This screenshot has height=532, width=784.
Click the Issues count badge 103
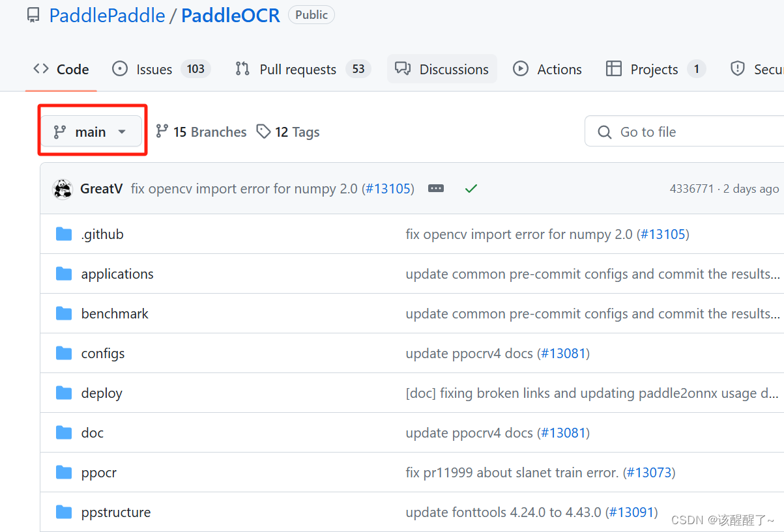pos(196,69)
